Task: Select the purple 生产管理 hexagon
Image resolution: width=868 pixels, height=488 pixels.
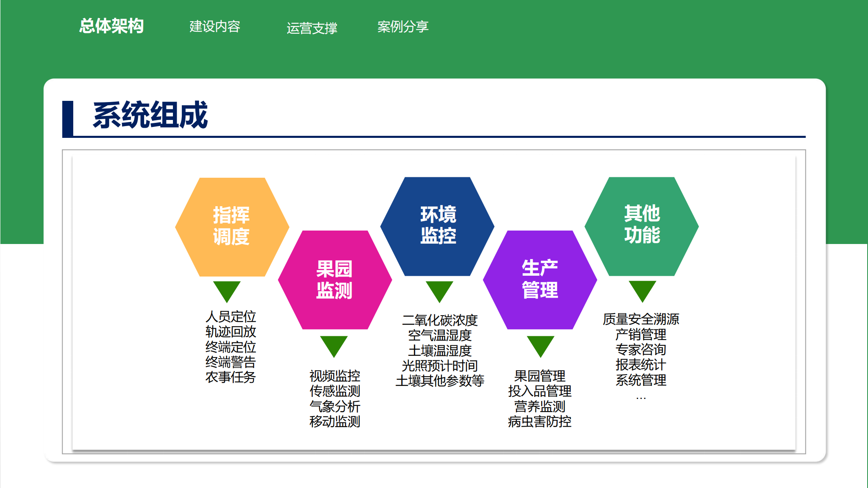Action: [540, 280]
